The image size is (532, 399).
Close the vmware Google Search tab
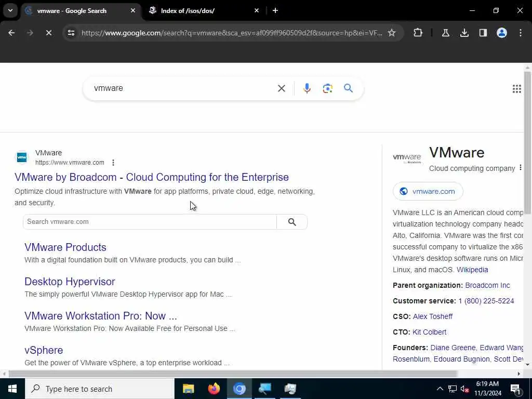pyautogui.click(x=133, y=10)
